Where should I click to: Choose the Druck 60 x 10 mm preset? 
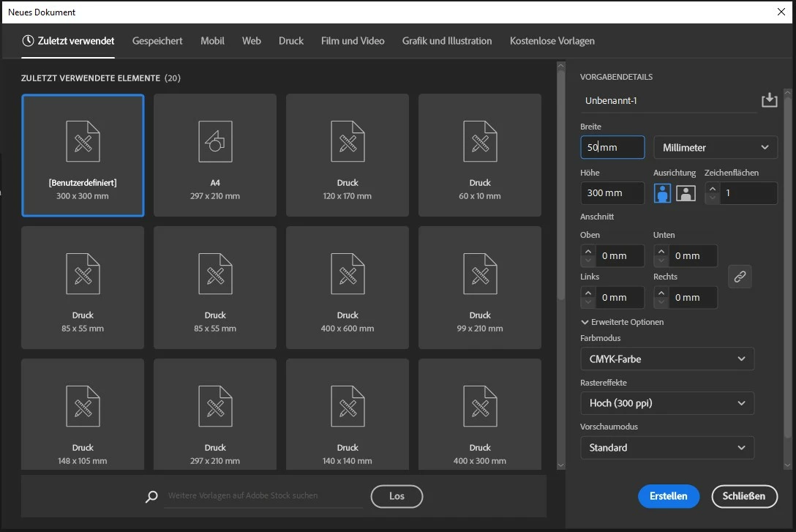point(480,155)
